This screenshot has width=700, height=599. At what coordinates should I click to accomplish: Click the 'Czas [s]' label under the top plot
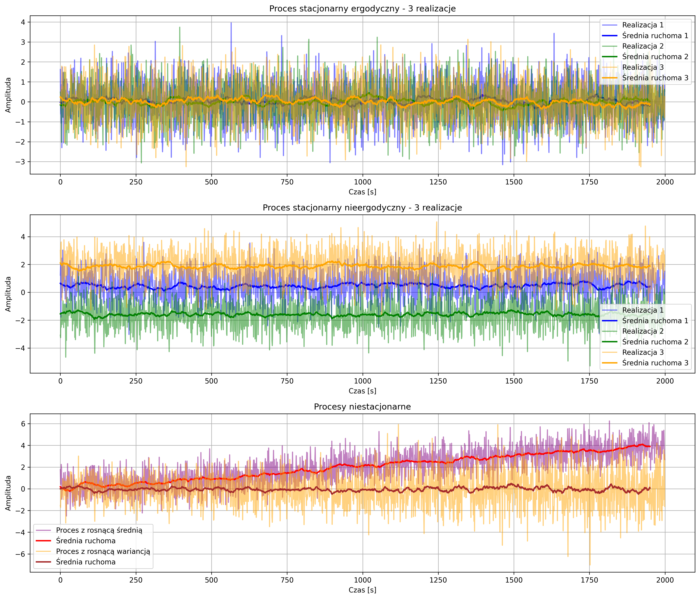pos(362,192)
